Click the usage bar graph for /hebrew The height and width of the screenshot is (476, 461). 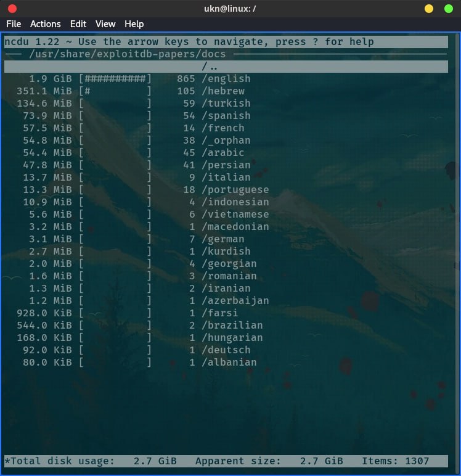pos(115,91)
